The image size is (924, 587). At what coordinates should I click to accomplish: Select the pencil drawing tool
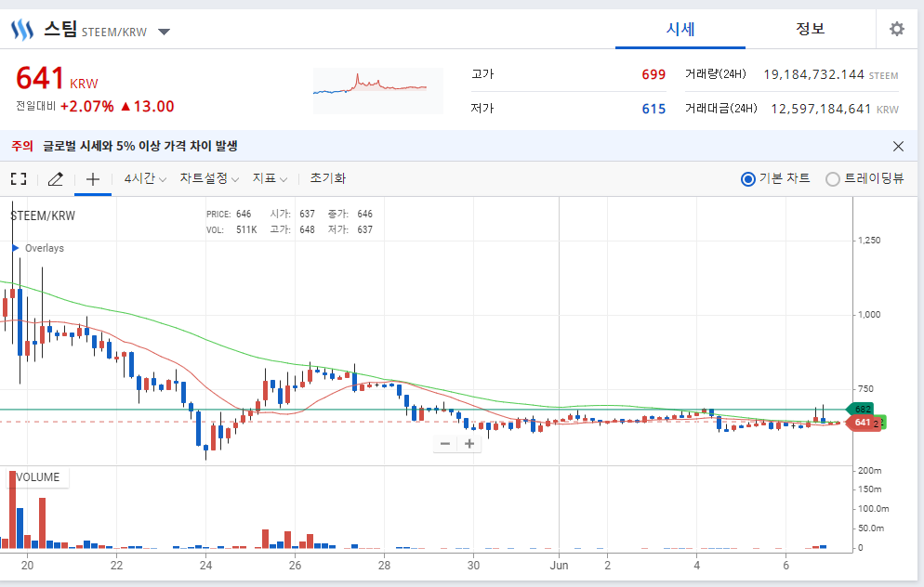(56, 178)
